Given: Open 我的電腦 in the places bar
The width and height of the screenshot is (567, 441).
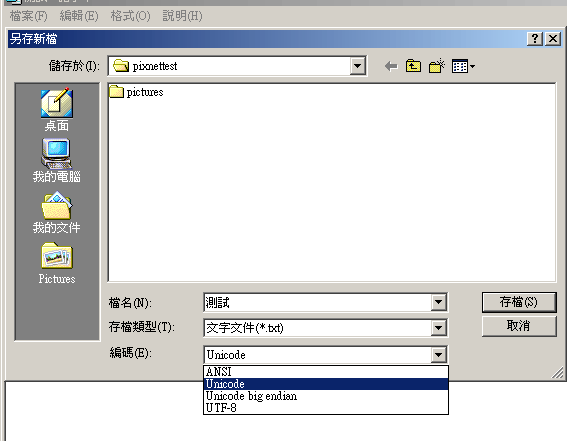Looking at the screenshot, I should (x=57, y=160).
